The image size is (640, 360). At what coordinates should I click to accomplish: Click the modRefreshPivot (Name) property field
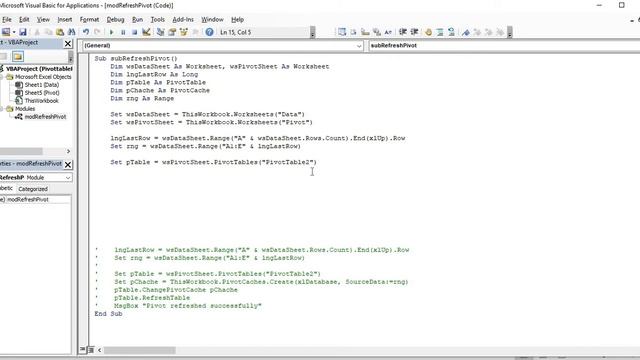pyautogui.click(x=38, y=200)
